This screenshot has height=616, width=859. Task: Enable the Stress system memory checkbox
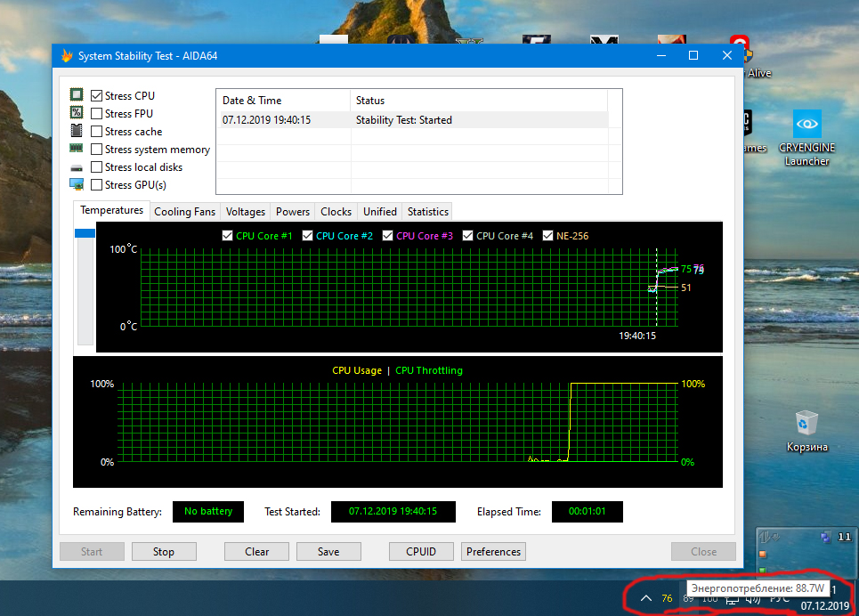(x=96, y=149)
